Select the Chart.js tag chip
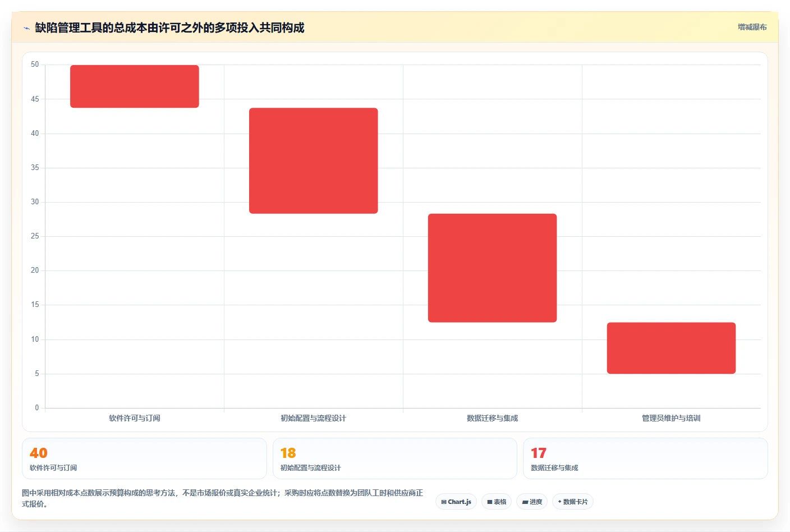Viewport: 790px width, 532px height. (456, 502)
